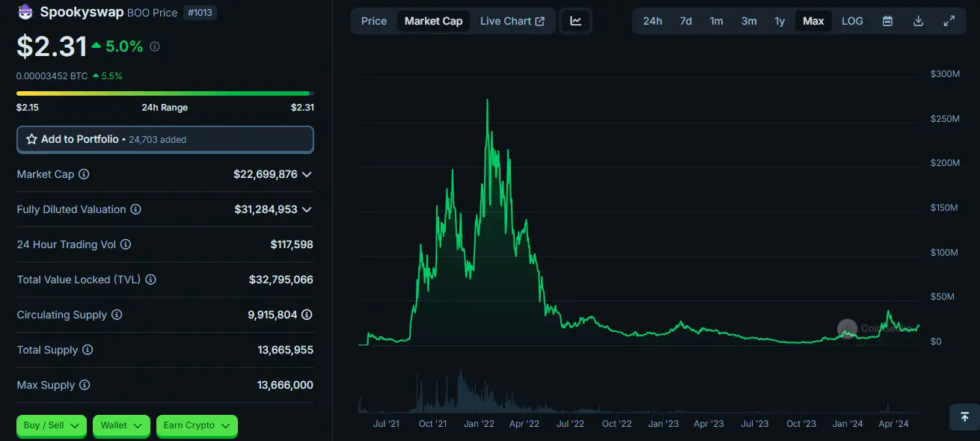Viewport: 980px width, 441px height.
Task: Open the Wallet dropdown
Action: 121,425
